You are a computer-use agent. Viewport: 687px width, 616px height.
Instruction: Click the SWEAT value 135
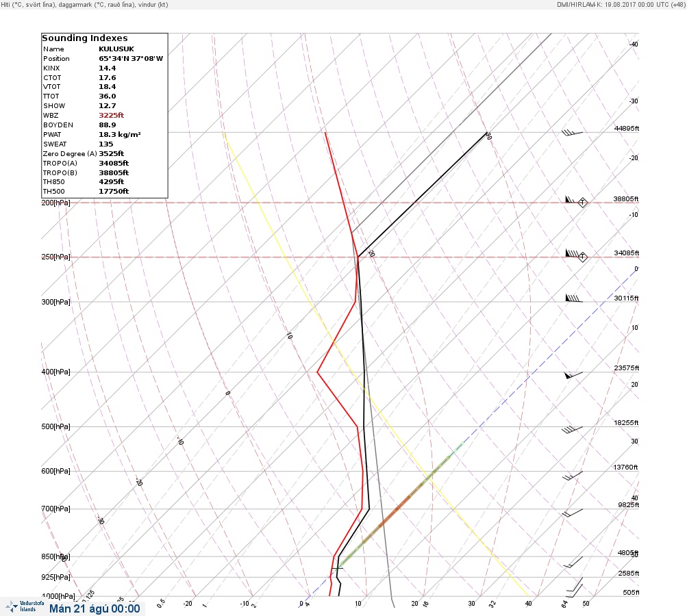pos(106,144)
